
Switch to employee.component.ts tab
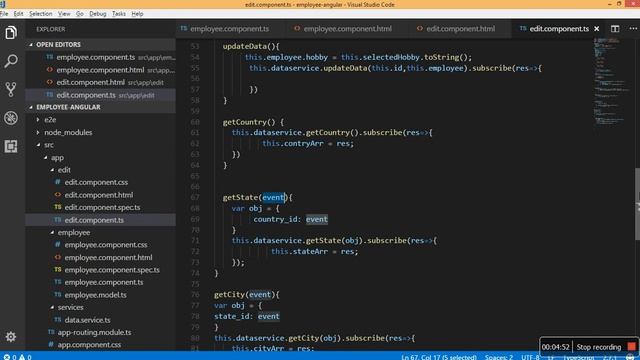[229, 29]
